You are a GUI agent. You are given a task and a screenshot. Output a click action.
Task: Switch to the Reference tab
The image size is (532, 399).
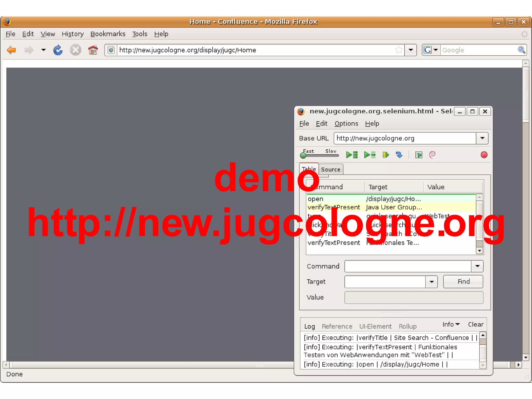tap(337, 326)
